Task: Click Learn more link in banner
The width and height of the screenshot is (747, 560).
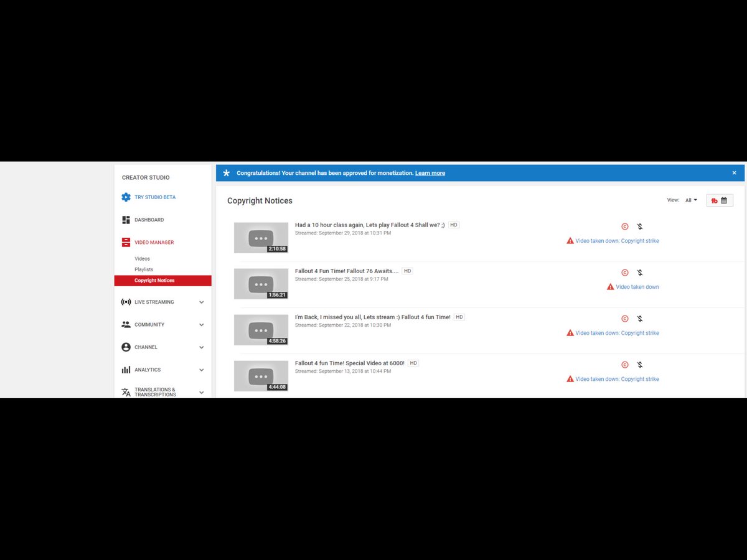Action: 430,173
